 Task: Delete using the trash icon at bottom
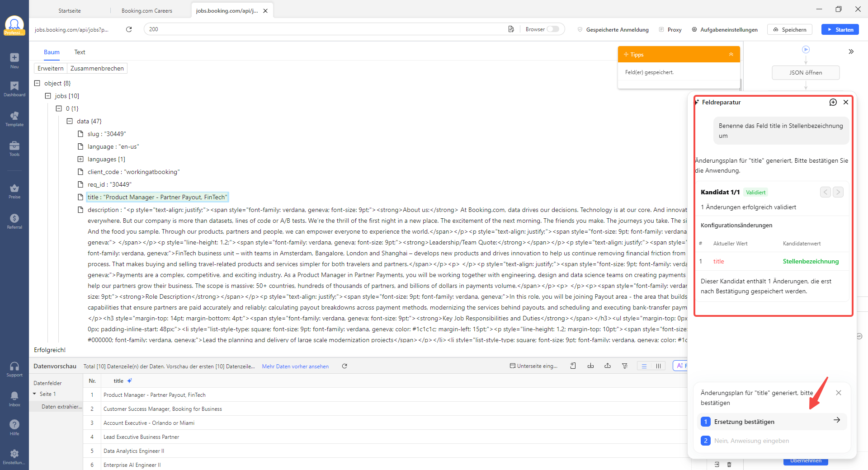tap(729, 464)
